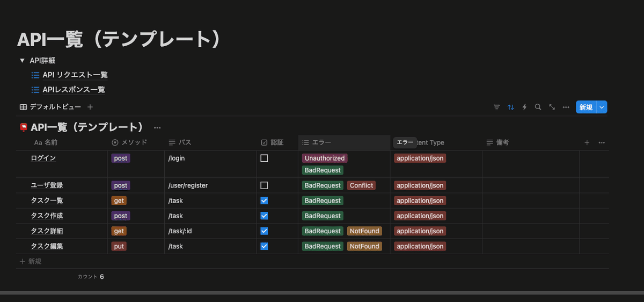Click NotFound tag in タスク編集 row
Viewport: 644px width, 302px height.
[364, 246]
